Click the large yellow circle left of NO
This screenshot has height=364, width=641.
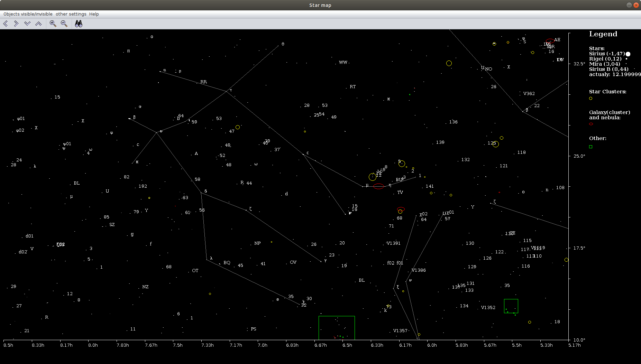pos(449,63)
